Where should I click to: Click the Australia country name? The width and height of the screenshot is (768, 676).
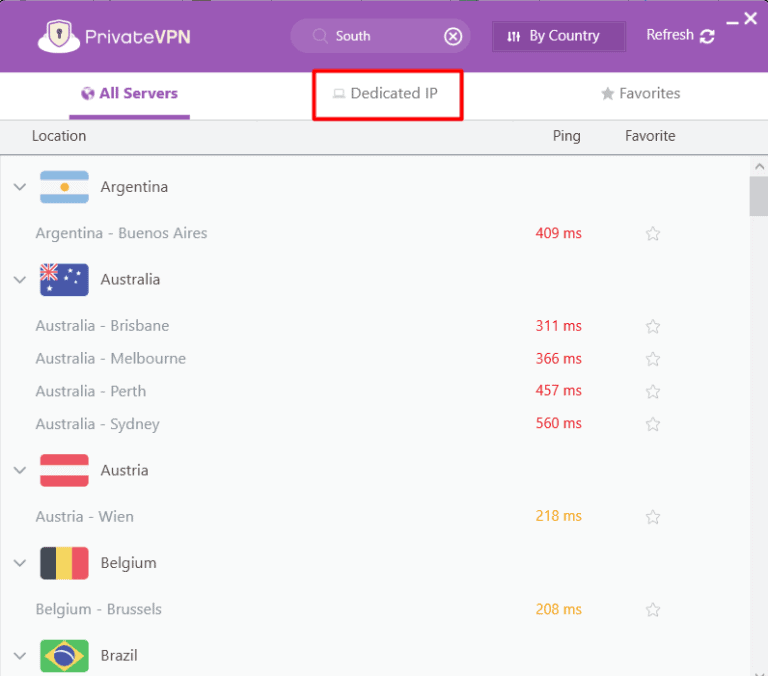(130, 280)
